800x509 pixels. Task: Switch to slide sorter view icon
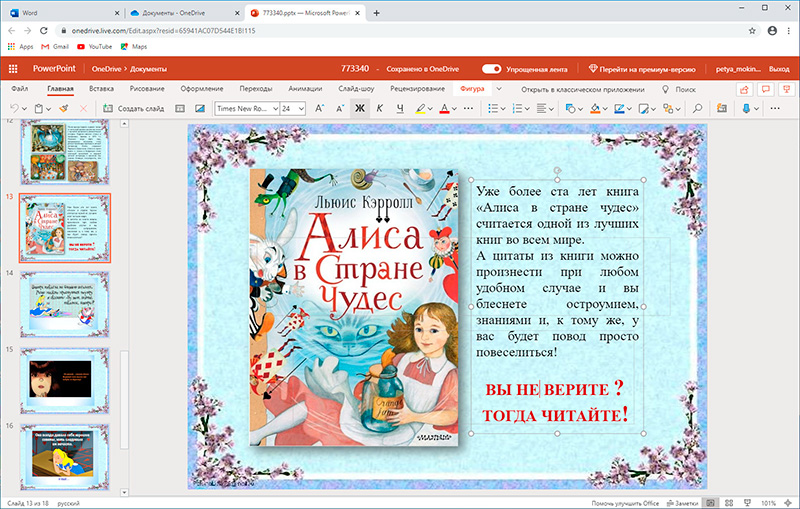[x=728, y=502]
